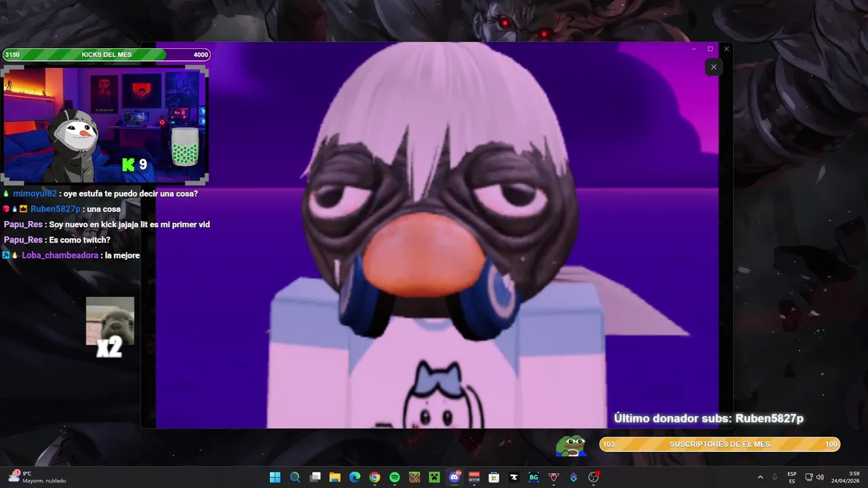Image resolution: width=868 pixels, height=488 pixels.
Task: Change the ESP ES keyboard language
Action: click(x=792, y=477)
